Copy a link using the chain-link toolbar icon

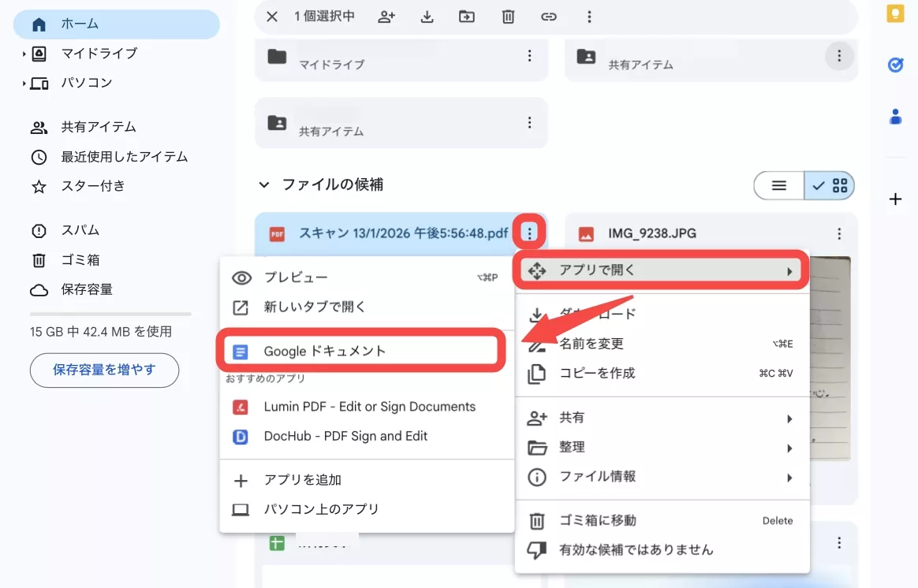(x=549, y=17)
